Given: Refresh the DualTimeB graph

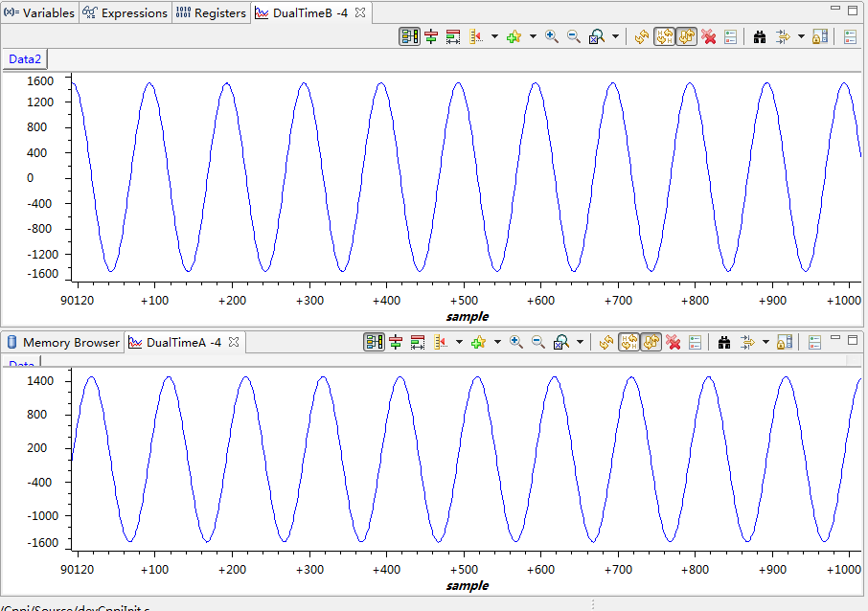Looking at the screenshot, I should 642,37.
